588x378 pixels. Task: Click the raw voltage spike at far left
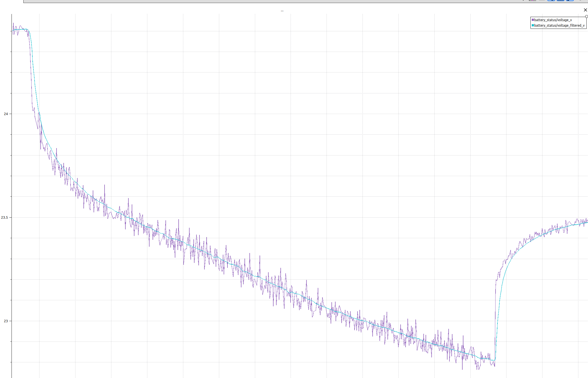(13, 24)
